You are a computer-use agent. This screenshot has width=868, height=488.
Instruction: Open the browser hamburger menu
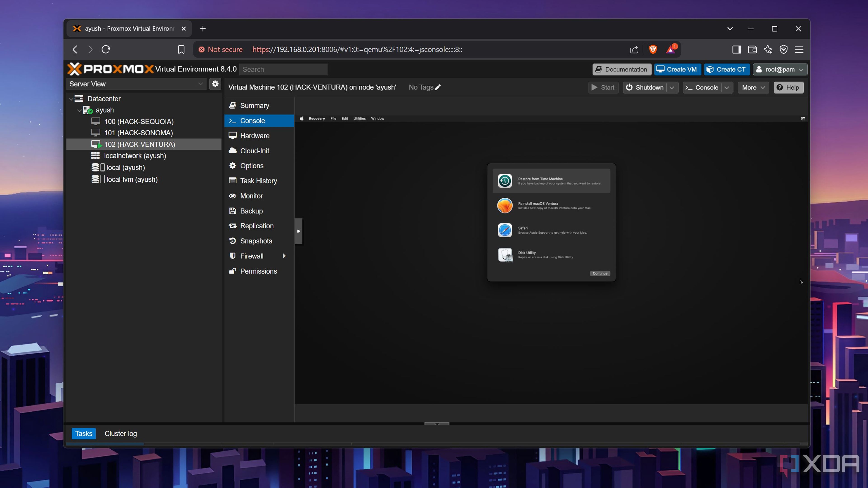pyautogui.click(x=799, y=49)
